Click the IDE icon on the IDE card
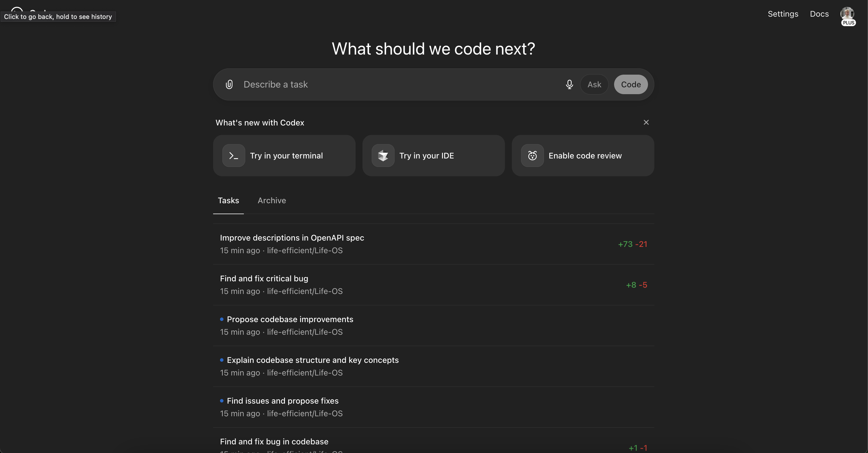The height and width of the screenshot is (453, 868). tap(383, 156)
